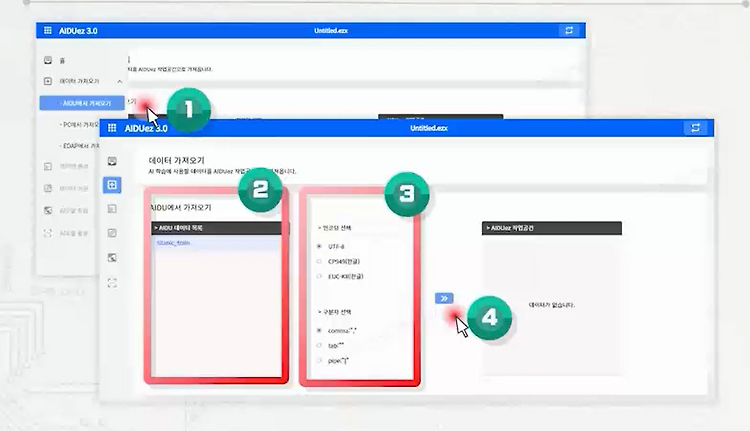Click the blue >> transfer button
The width and height of the screenshot is (750, 431).
[444, 298]
